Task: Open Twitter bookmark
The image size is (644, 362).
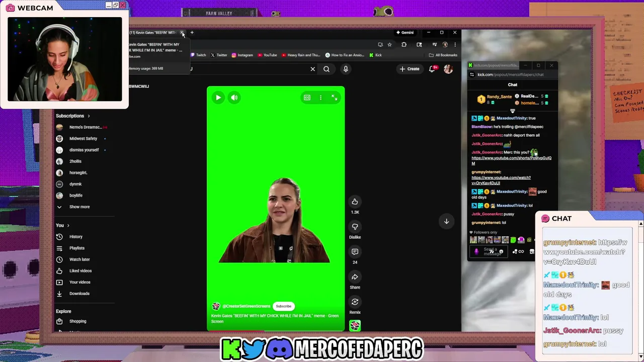Action: tap(219, 55)
